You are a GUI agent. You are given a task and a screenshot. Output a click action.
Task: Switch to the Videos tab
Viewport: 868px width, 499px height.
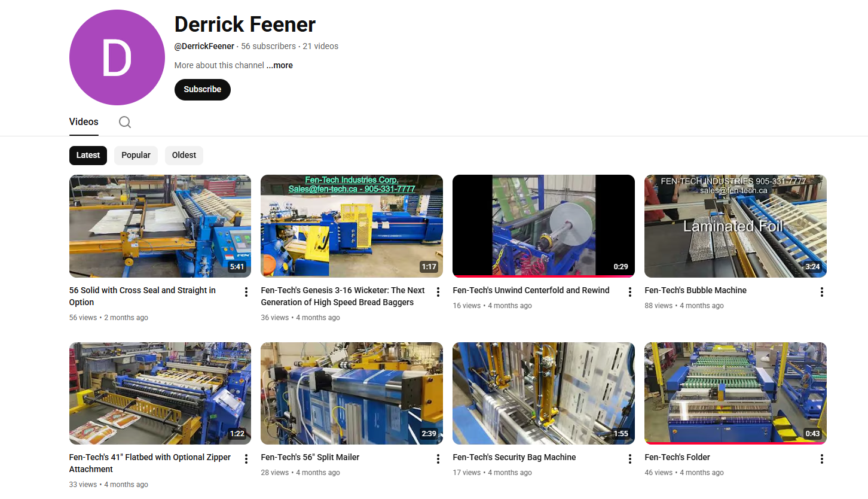84,122
